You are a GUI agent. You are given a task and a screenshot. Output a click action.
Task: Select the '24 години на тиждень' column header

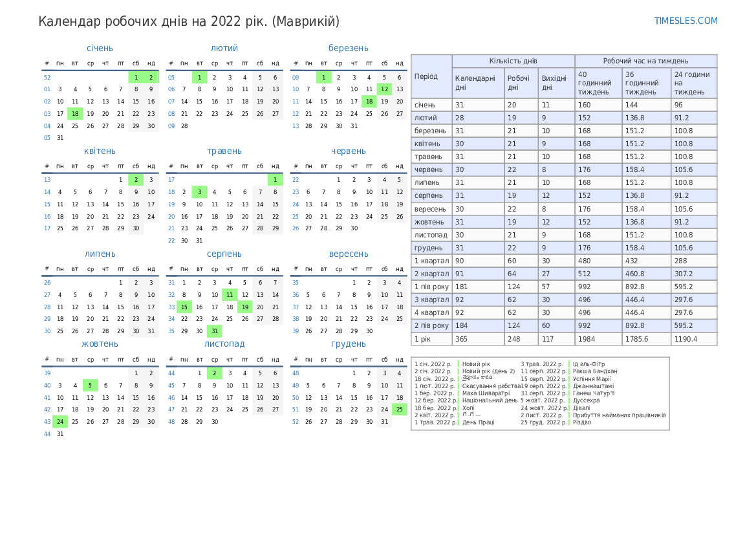tap(694, 83)
